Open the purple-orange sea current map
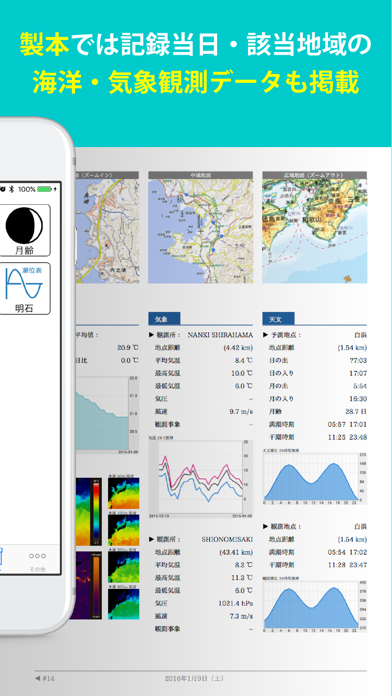Screen dimensions: 392x696 pyautogui.click(x=89, y=585)
